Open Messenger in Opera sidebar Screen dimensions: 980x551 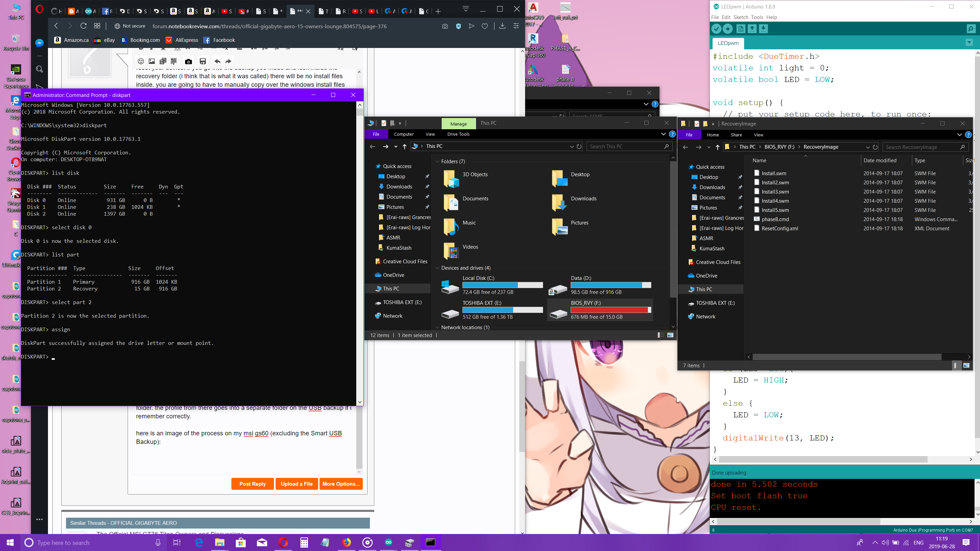[x=39, y=43]
